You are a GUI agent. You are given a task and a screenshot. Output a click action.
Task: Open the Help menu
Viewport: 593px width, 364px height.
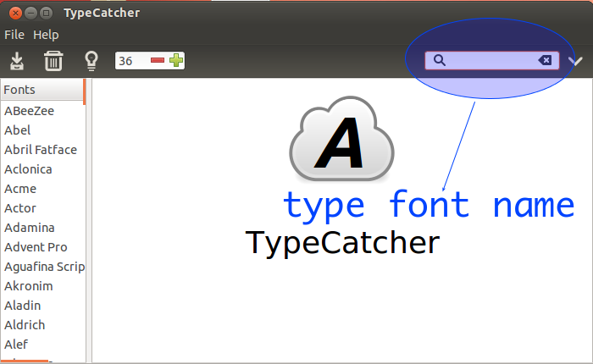click(x=46, y=35)
